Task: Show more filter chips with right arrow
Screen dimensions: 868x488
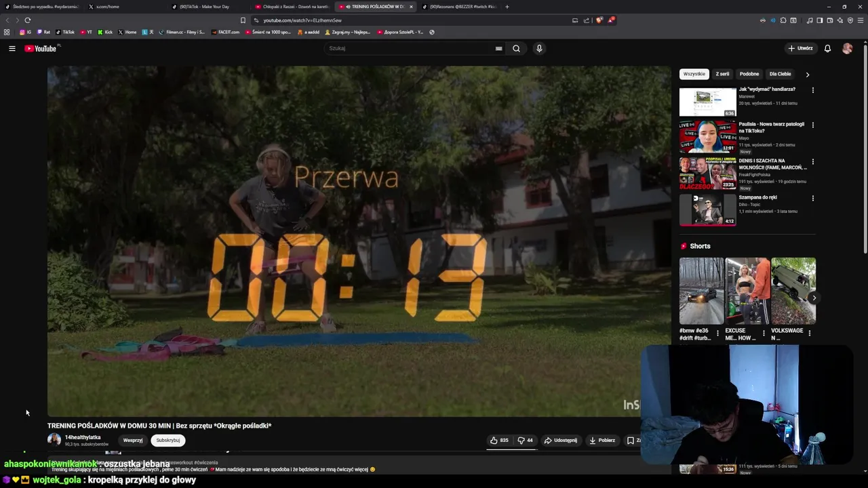Action: pos(807,75)
